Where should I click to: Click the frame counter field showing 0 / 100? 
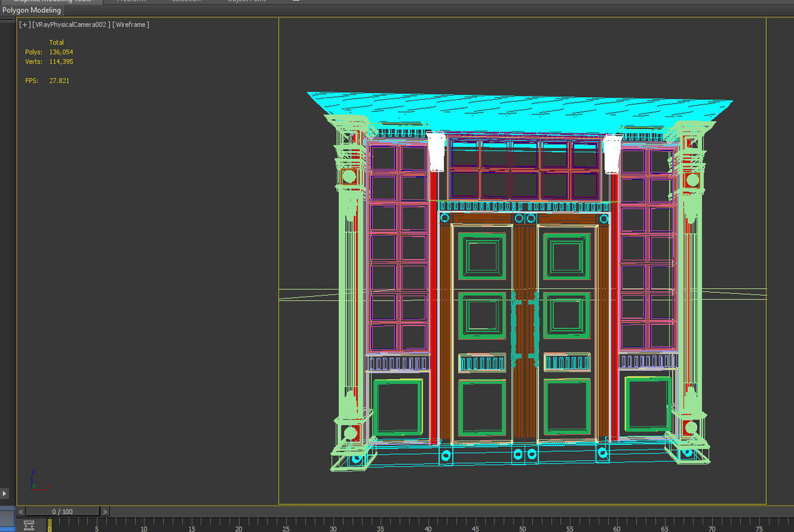point(62,511)
